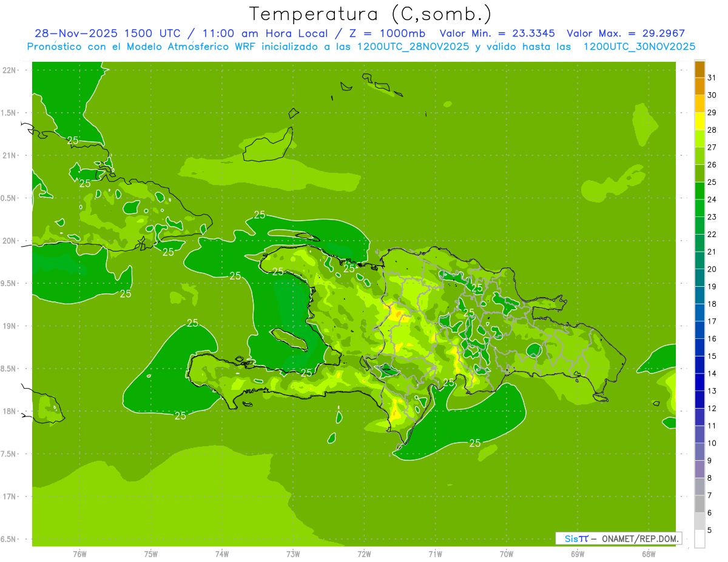Pick the green swatch between 25 and 26
Viewport: 728px width, 562px height.
click(699, 173)
